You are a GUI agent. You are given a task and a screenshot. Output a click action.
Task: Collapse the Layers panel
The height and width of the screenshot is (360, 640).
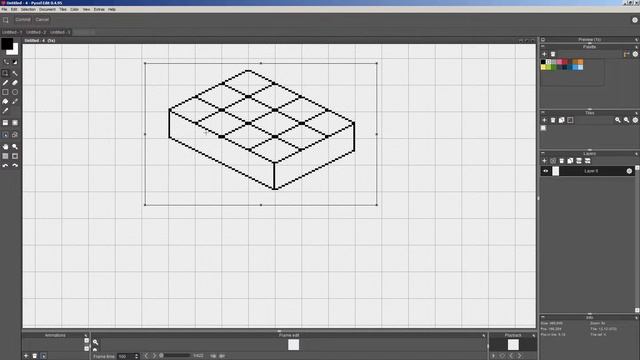[x=543, y=153]
